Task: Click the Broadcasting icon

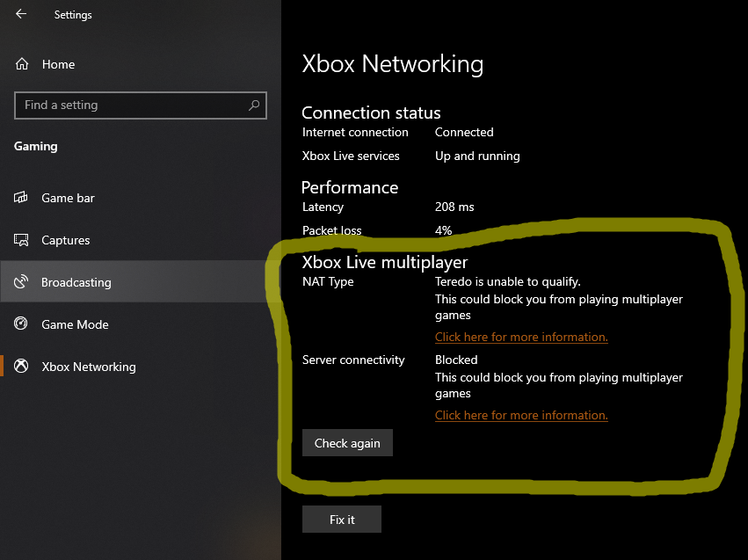Action: (x=21, y=281)
